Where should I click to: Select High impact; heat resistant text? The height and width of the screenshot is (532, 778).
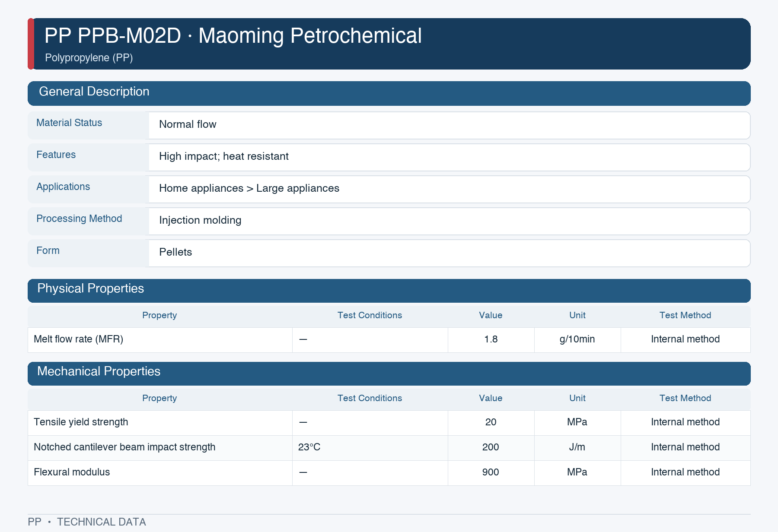223,156
